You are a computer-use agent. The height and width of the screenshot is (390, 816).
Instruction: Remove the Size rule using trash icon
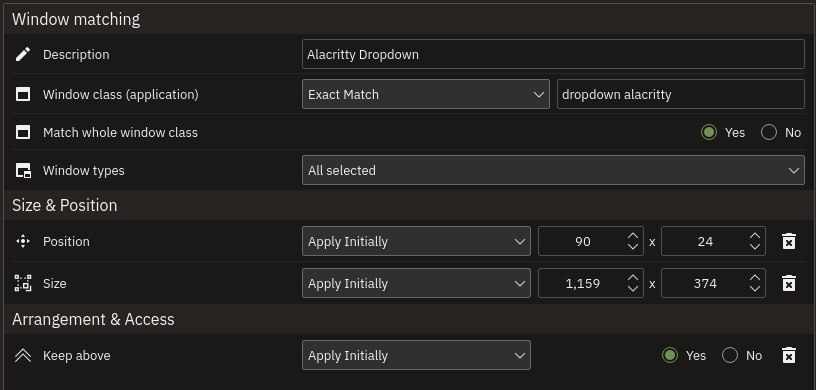789,283
